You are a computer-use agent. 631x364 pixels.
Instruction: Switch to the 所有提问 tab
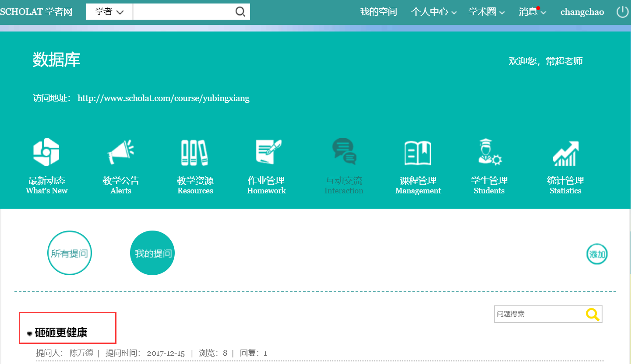(x=70, y=253)
